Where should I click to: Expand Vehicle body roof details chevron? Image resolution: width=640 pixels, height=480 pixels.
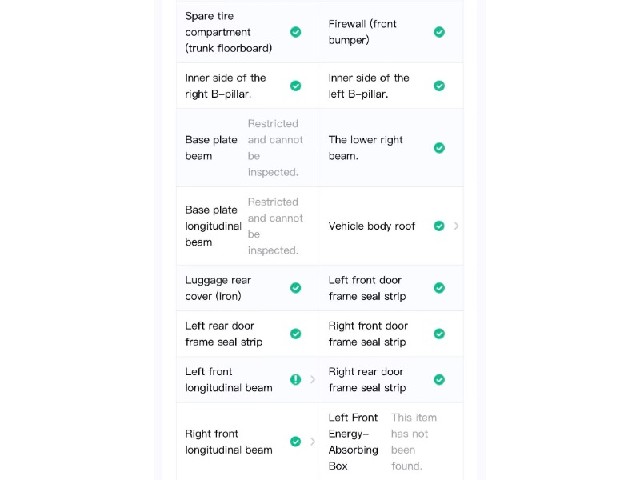(456, 226)
